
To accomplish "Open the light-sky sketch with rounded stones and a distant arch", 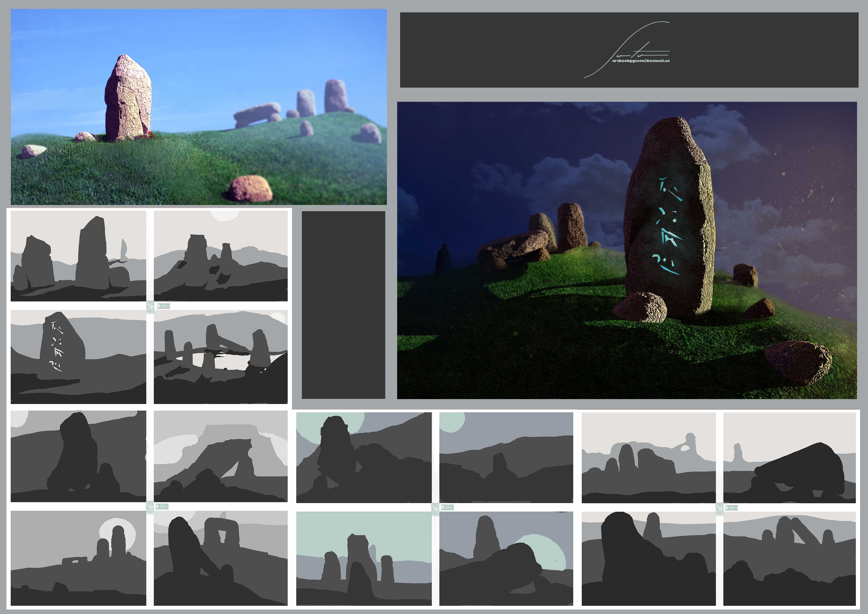I will (648, 457).
